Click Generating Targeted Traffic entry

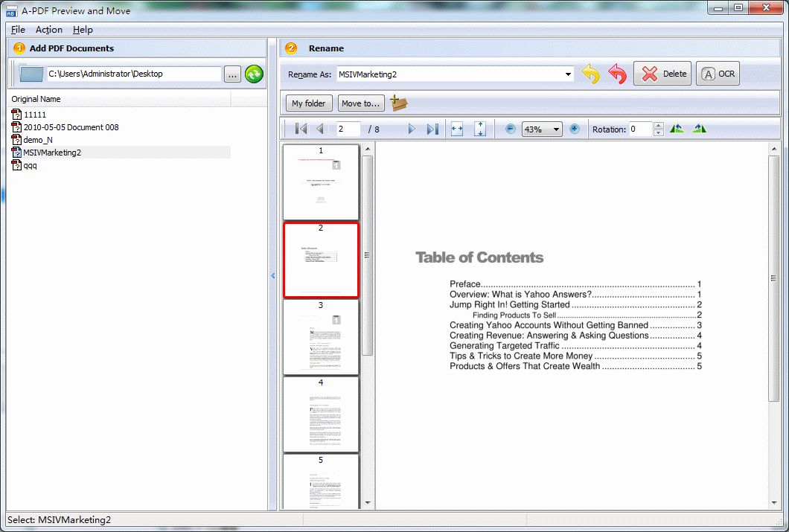point(575,345)
